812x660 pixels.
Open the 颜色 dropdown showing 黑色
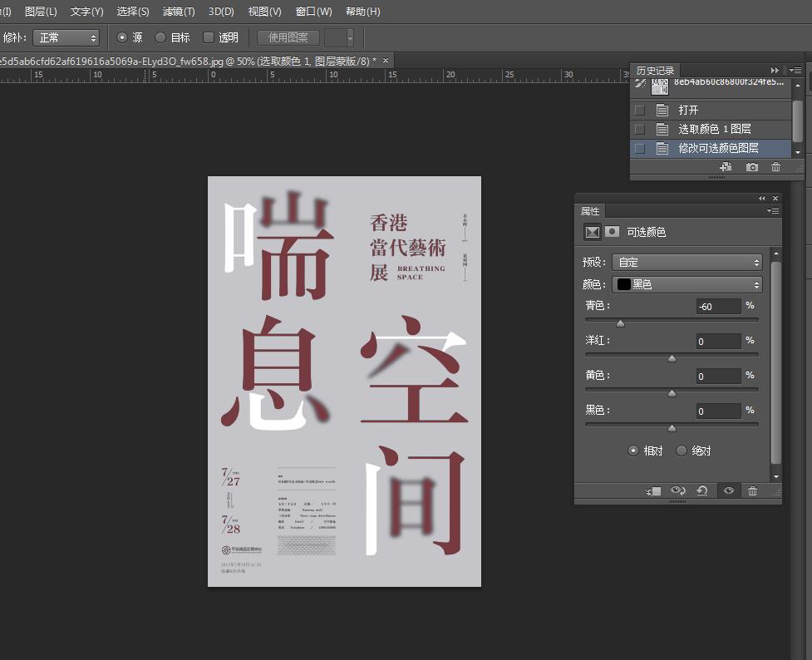687,284
